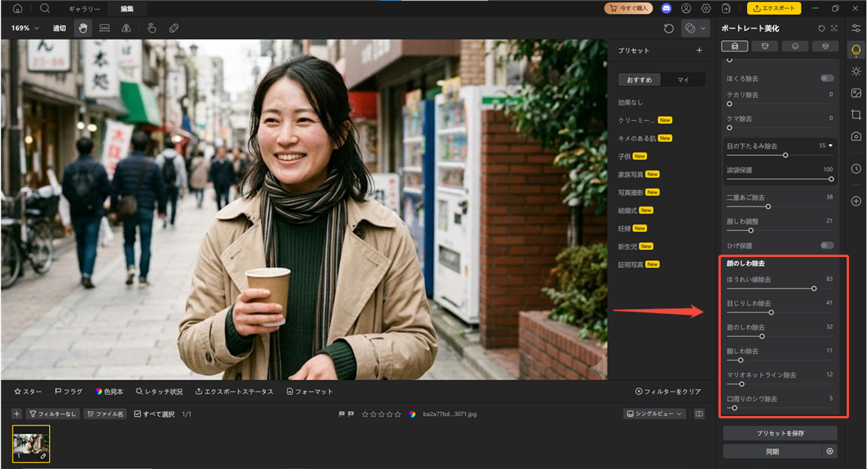
Task: Open the light and color sun icon
Action: coord(856,71)
